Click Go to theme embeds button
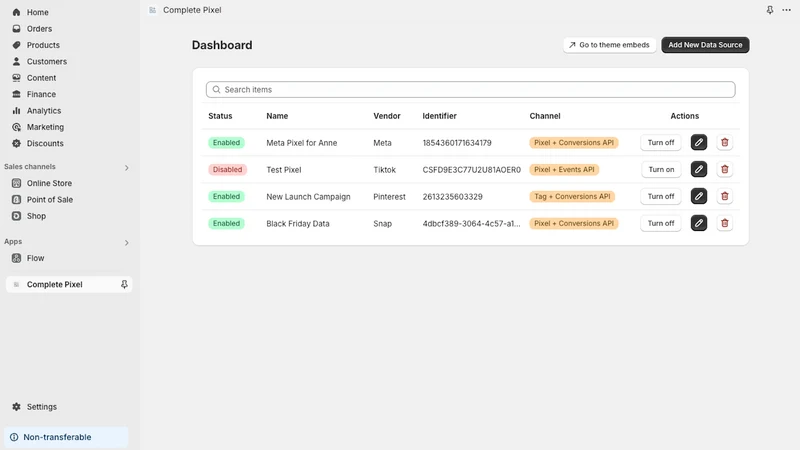The height and width of the screenshot is (450, 800). pyautogui.click(x=609, y=45)
